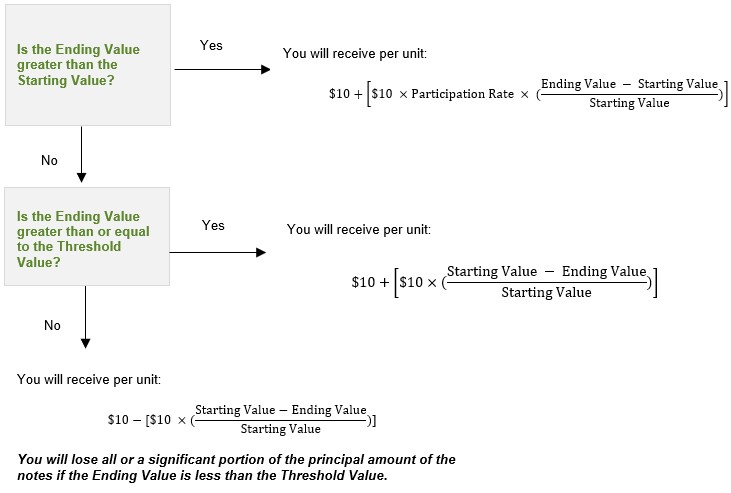Click the Yes label beside the top question
The height and width of the screenshot is (493, 731).
tap(211, 46)
